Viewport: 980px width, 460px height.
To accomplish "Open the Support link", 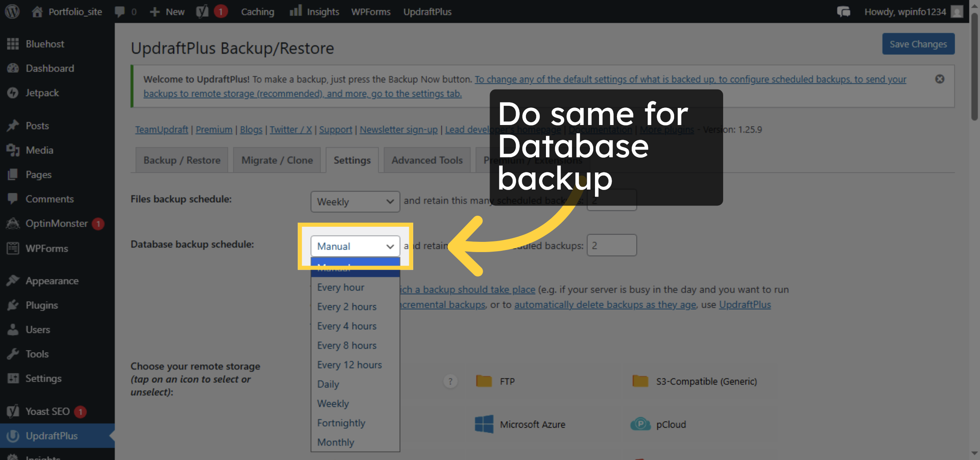I will 335,130.
